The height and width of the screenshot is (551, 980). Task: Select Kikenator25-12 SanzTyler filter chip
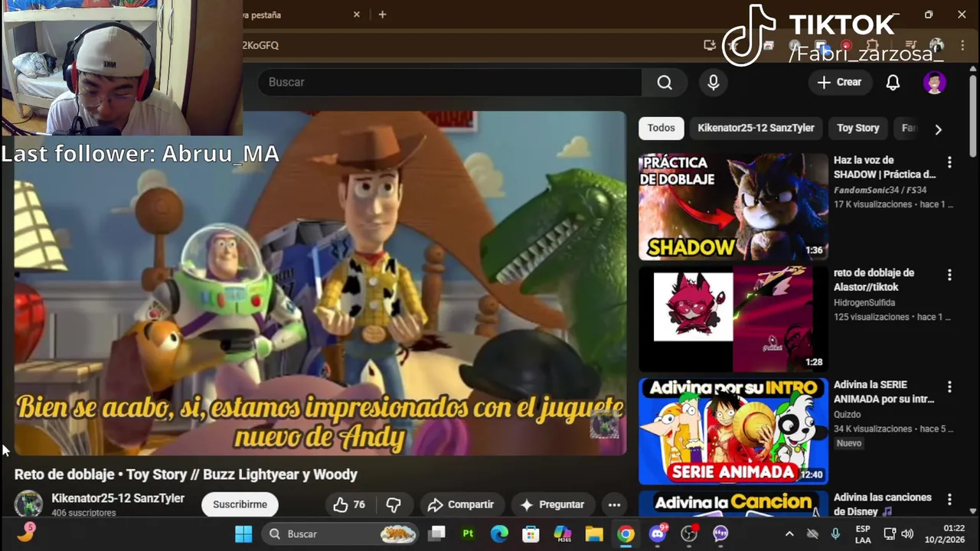click(x=756, y=128)
